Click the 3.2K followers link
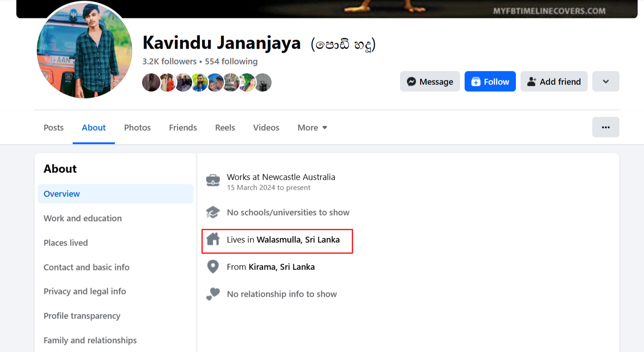The height and width of the screenshot is (352, 644). point(169,61)
